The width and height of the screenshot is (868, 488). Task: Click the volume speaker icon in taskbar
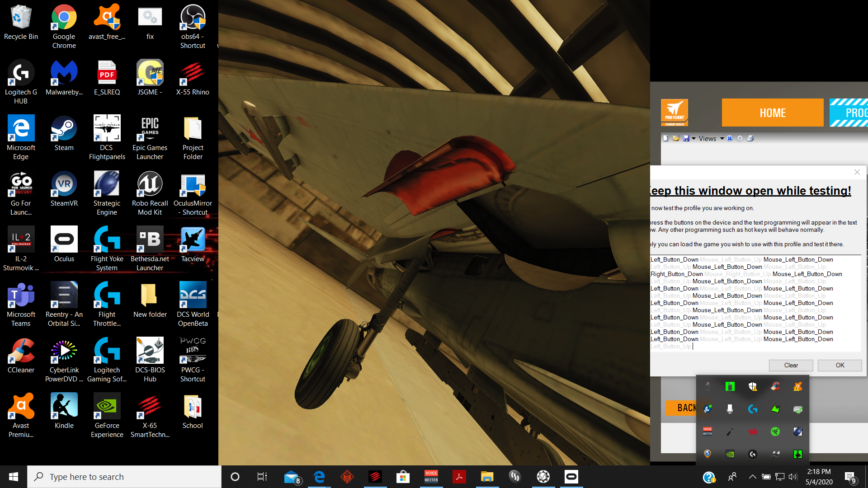pyautogui.click(x=793, y=477)
